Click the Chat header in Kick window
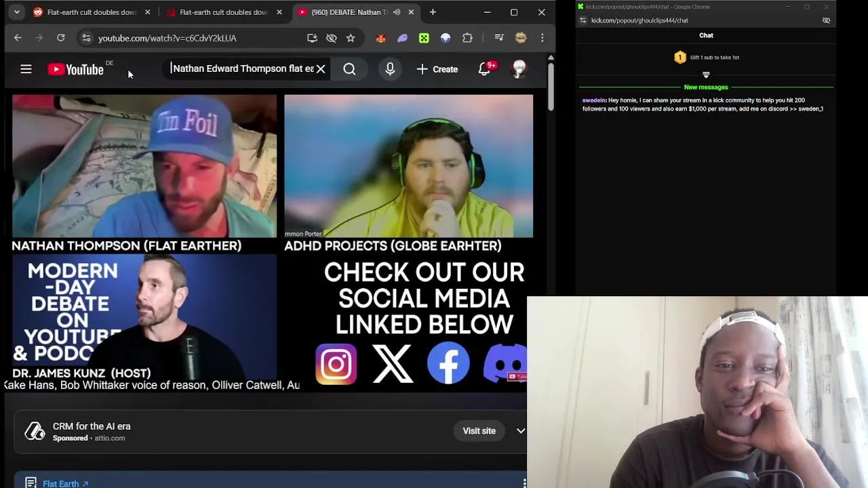Image resolution: width=868 pixels, height=488 pixels. [x=706, y=35]
